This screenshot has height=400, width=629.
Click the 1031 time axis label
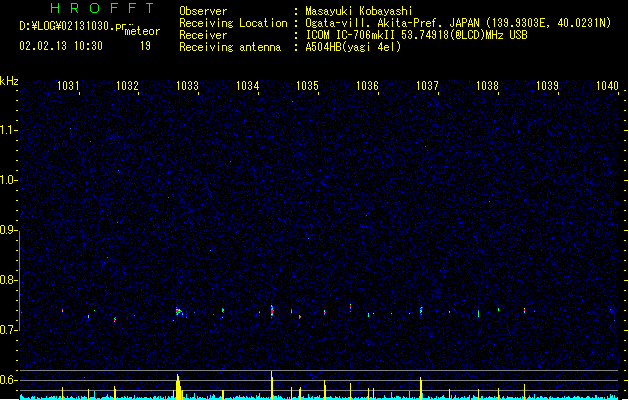(x=68, y=85)
